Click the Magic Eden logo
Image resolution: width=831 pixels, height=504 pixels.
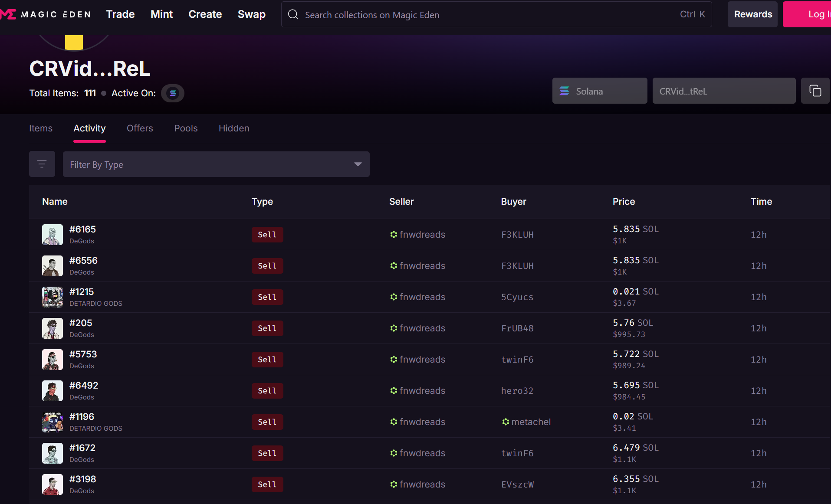click(46, 14)
